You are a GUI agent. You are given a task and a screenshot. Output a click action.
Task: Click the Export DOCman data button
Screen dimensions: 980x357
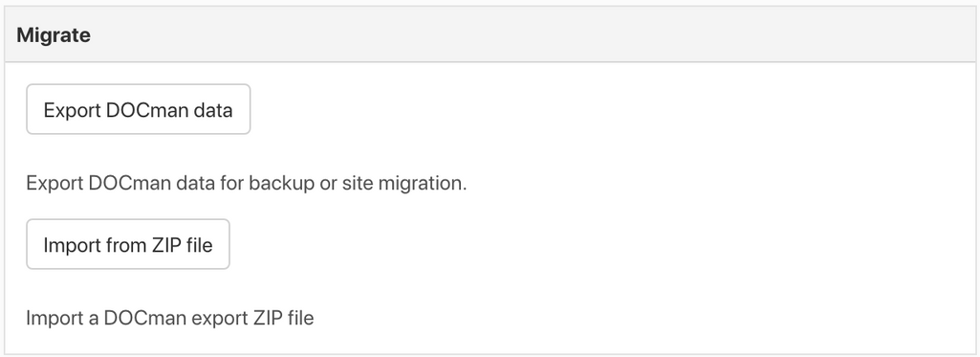138,109
